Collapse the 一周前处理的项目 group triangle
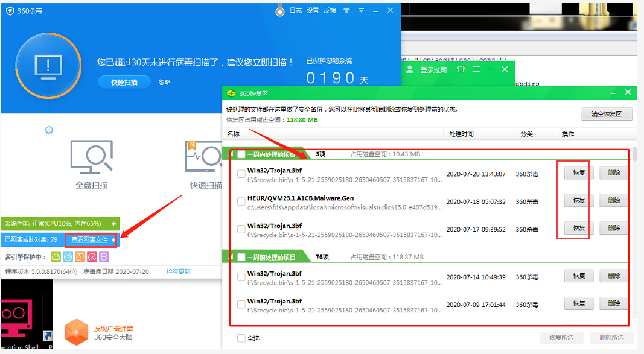644x354 pixels. click(231, 257)
